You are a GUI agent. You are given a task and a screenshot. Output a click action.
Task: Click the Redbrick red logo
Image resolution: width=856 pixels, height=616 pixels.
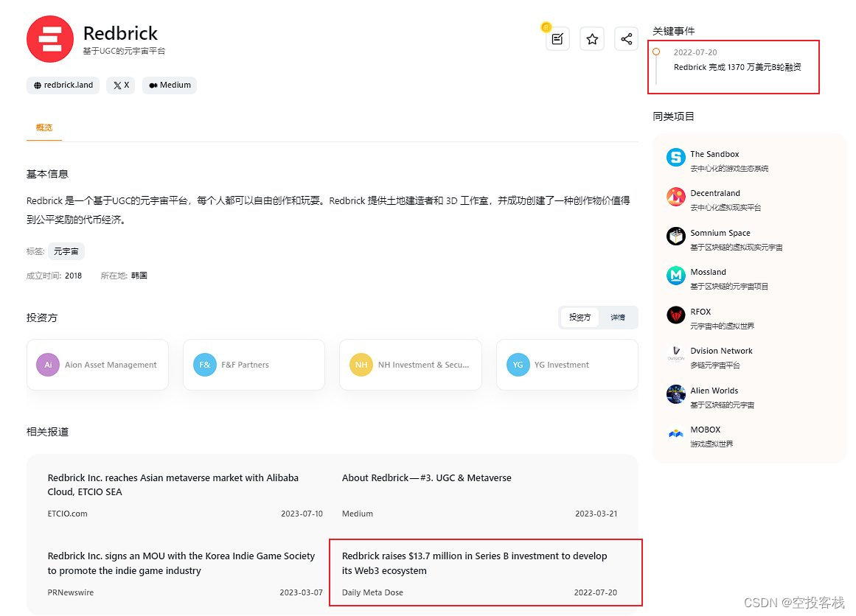pyautogui.click(x=49, y=39)
